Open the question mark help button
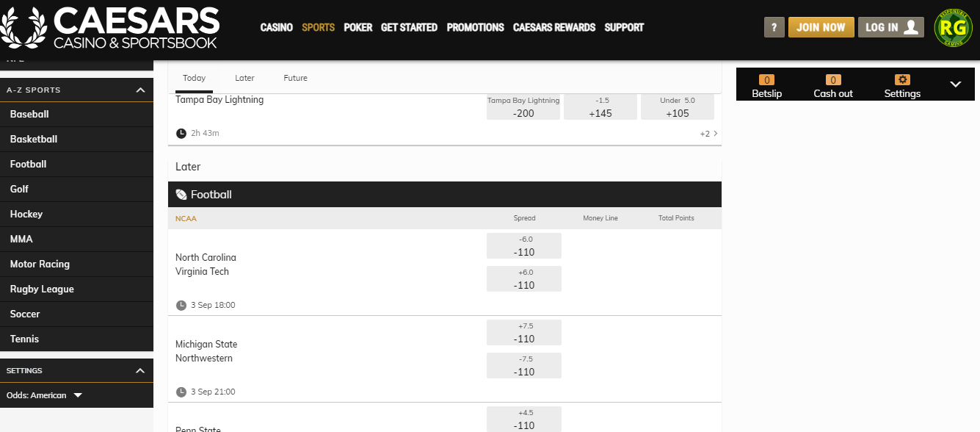 point(774,27)
